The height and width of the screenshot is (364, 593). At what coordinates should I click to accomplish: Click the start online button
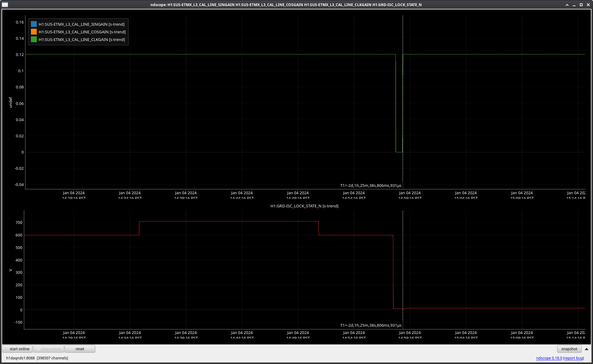[17, 349]
